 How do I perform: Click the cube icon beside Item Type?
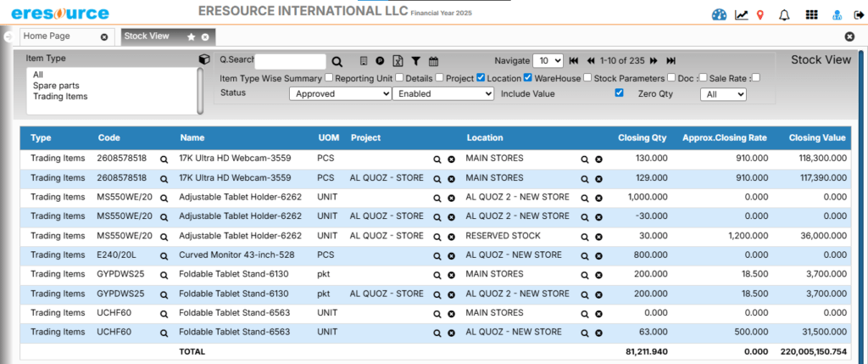(x=204, y=59)
